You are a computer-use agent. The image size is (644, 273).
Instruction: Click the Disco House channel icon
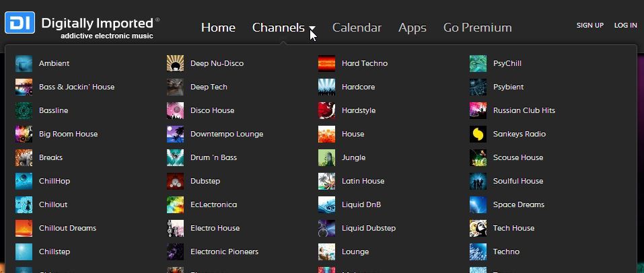176,110
